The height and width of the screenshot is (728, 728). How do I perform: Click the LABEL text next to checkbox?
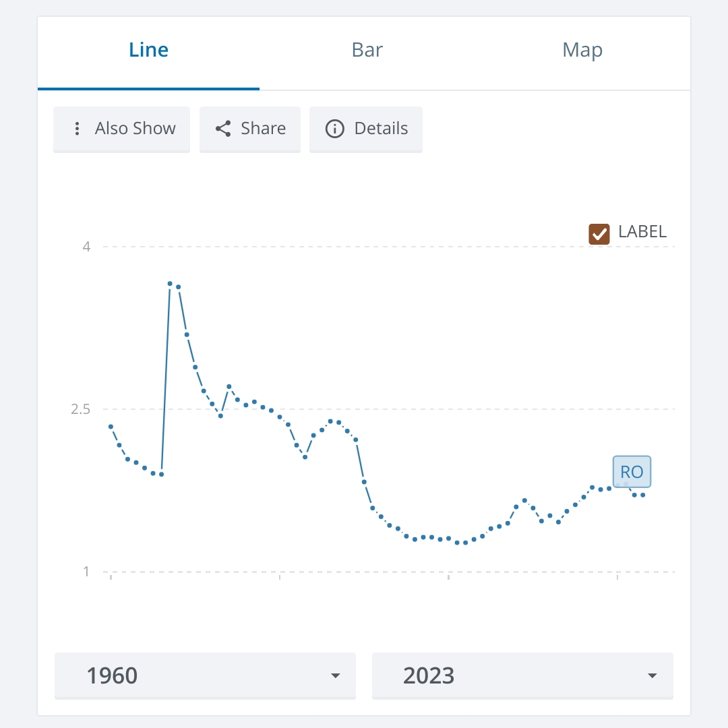coord(642,232)
